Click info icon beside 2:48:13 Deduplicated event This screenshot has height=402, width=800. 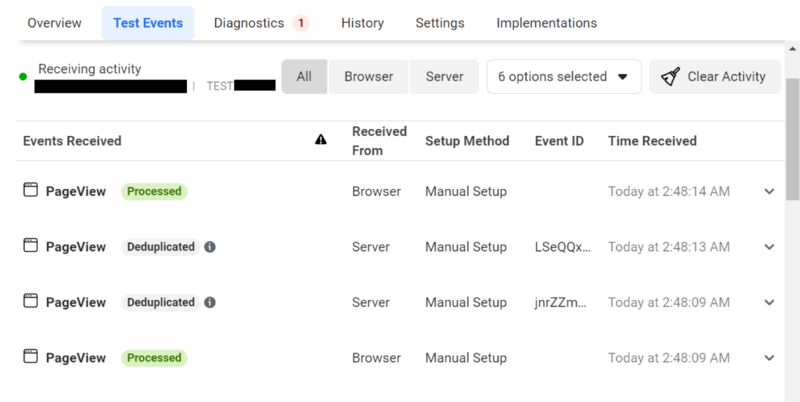[210, 247]
